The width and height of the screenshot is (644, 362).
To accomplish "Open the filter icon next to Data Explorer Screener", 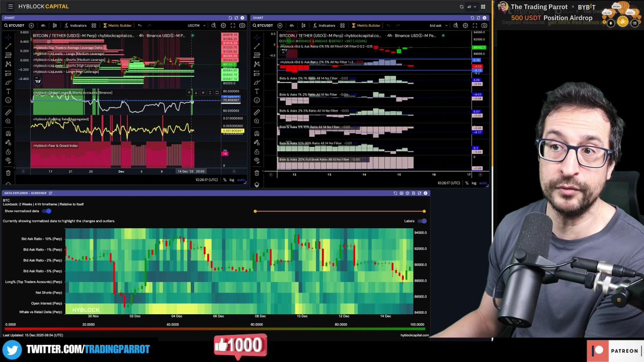I will tap(50, 193).
